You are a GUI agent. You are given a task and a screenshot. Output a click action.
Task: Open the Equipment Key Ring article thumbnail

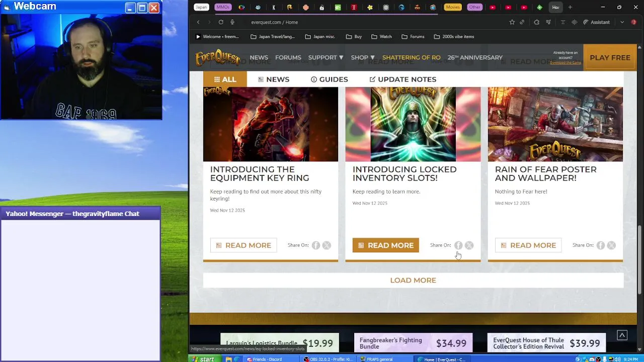coord(271,124)
